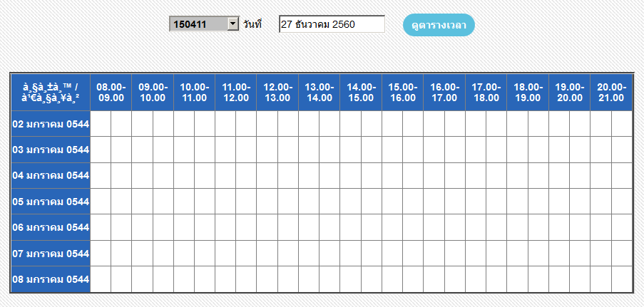Click first half-hour cell of 08.00 on 02 มกราคม
Image resolution: width=644 pixels, height=307 pixels.
pyautogui.click(x=101, y=123)
